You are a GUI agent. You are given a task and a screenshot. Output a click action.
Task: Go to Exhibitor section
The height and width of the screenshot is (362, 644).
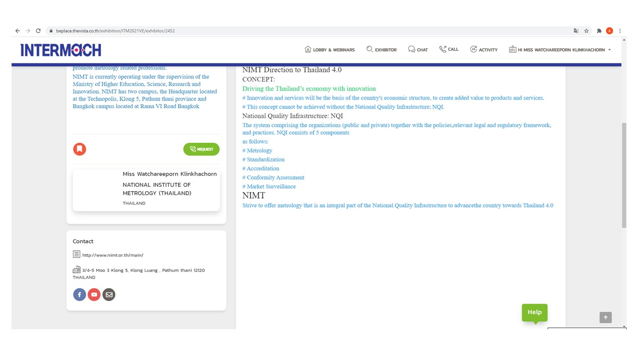pos(381,50)
